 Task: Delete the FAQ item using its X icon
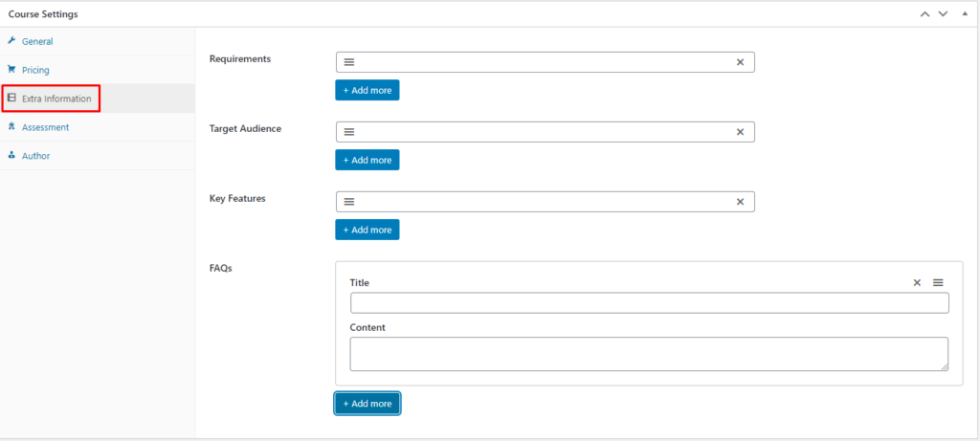click(x=917, y=283)
